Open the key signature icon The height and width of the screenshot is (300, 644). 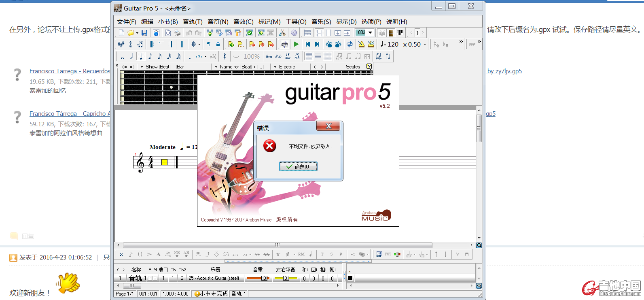(121, 44)
